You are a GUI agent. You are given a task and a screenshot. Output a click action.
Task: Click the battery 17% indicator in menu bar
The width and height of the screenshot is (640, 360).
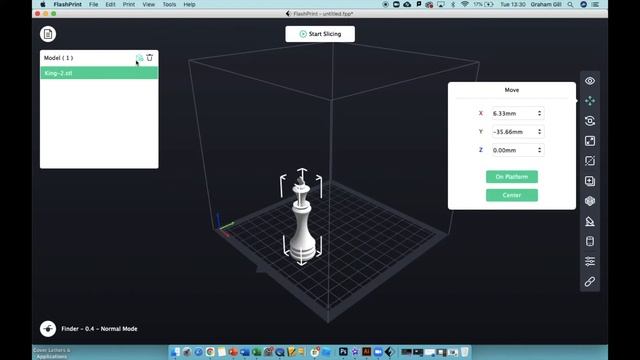click(x=483, y=4)
